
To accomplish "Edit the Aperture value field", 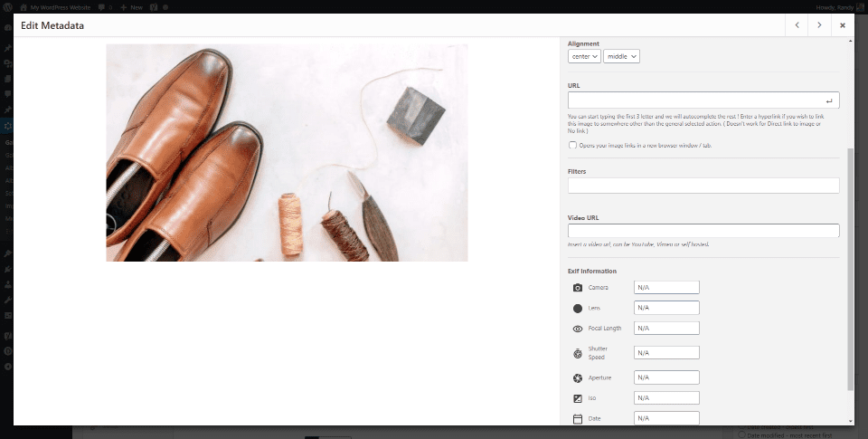I will tap(666, 377).
